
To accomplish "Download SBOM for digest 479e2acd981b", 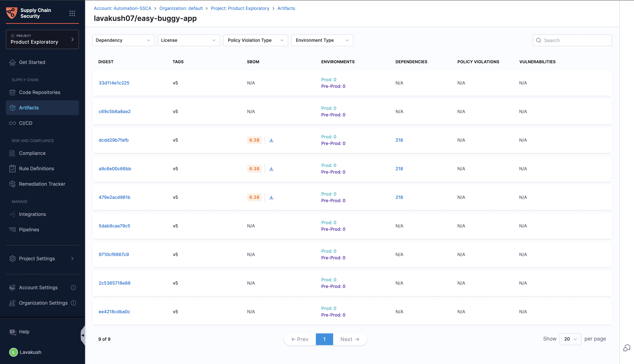I will pos(271,198).
